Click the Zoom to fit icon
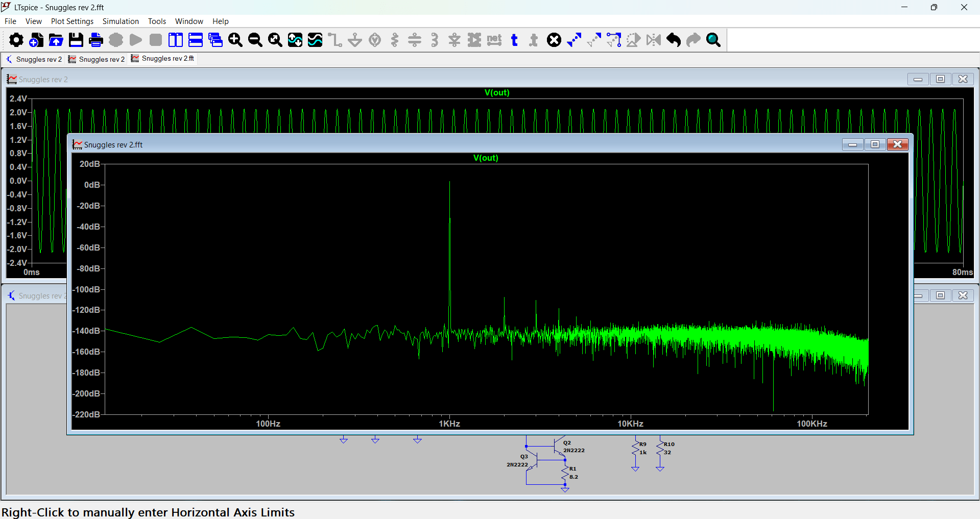980x519 pixels. point(275,40)
